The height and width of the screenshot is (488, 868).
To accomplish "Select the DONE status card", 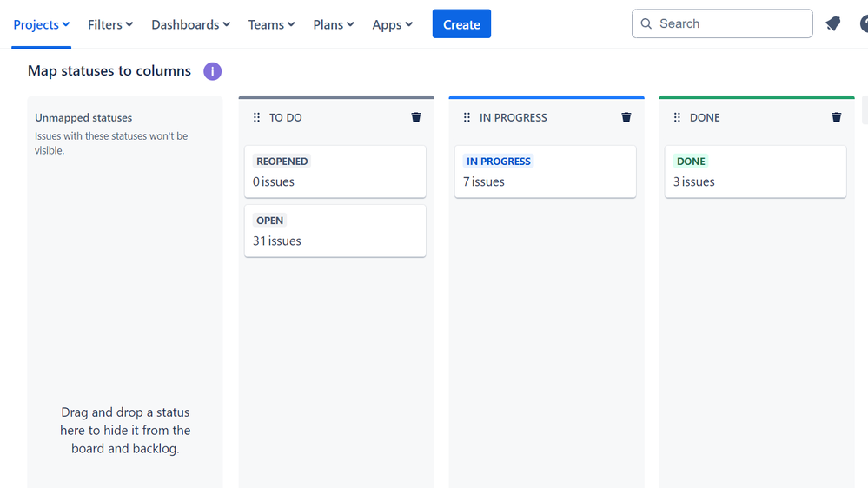I will click(756, 172).
